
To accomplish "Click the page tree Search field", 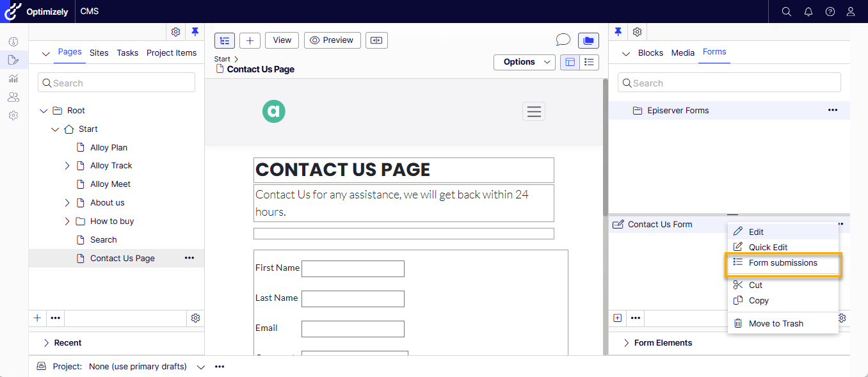I will tap(117, 83).
